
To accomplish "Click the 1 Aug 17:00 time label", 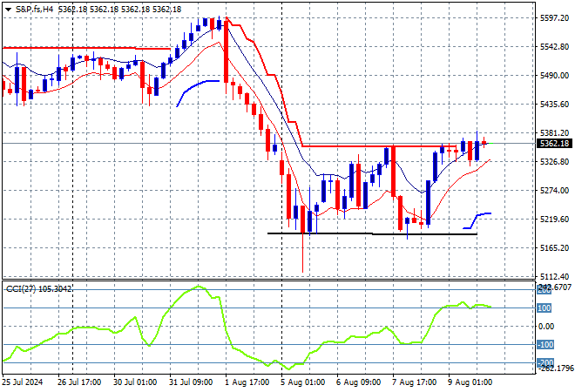I will tap(247, 382).
